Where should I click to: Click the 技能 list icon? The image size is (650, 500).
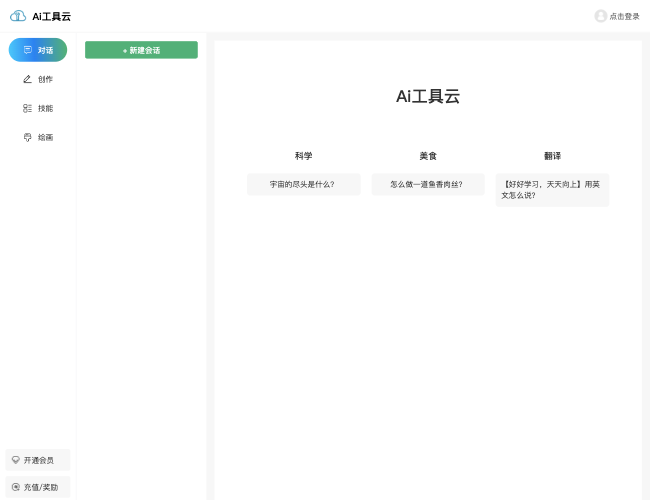tap(27, 108)
